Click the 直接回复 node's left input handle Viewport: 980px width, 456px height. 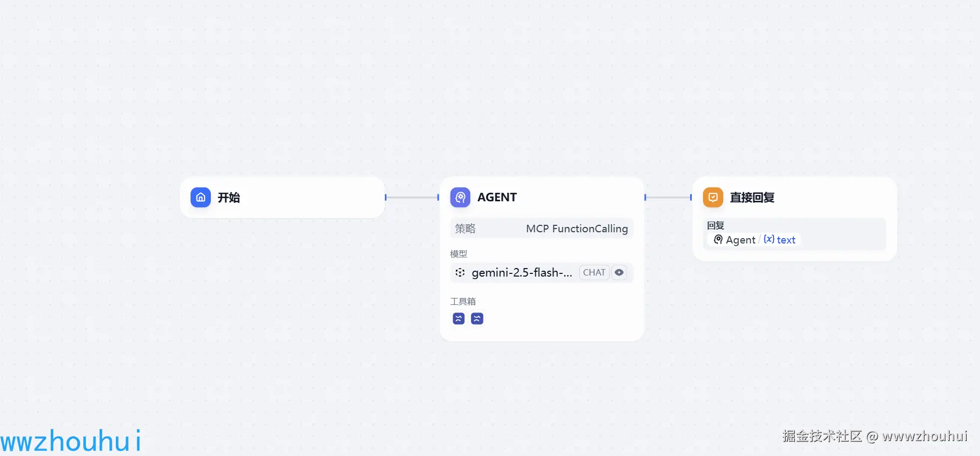(691, 198)
